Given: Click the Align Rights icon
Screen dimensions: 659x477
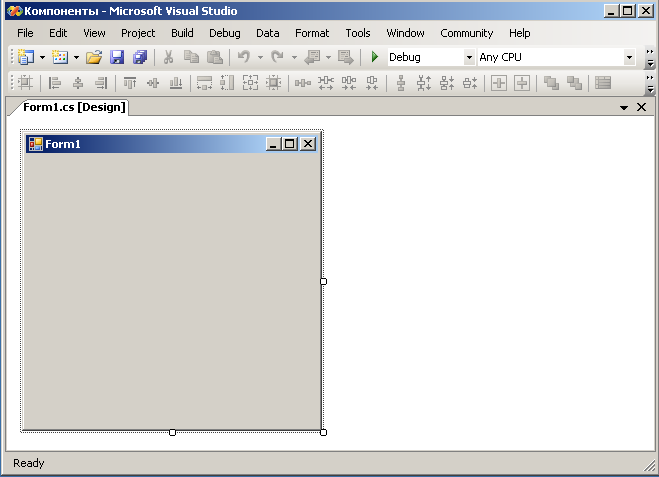Looking at the screenshot, I should (x=101, y=83).
